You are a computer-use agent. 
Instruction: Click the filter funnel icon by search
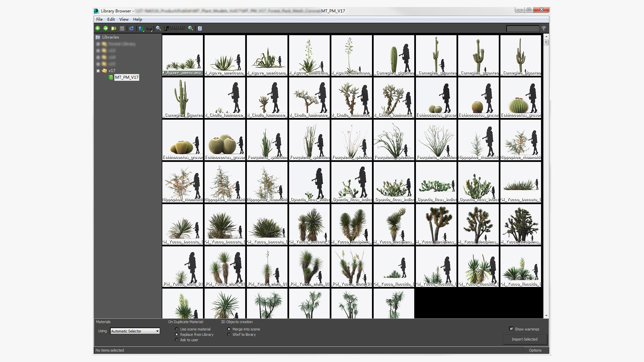(x=544, y=28)
